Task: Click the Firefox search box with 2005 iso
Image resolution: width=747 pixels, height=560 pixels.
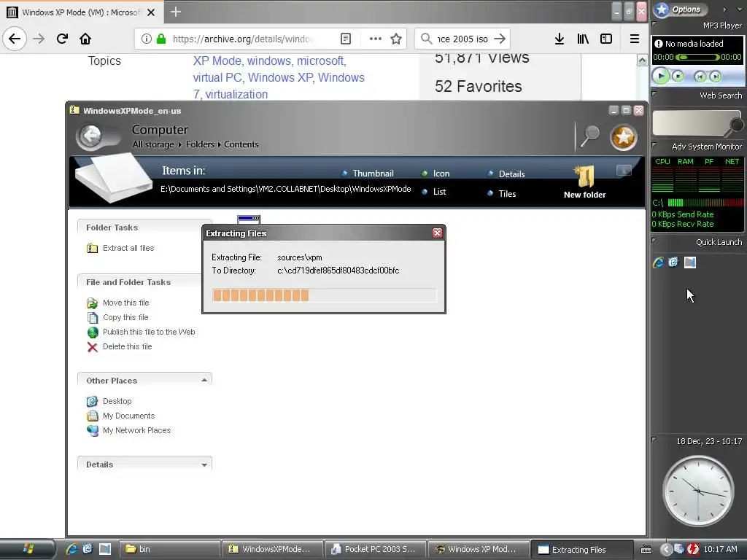Action: (463, 39)
